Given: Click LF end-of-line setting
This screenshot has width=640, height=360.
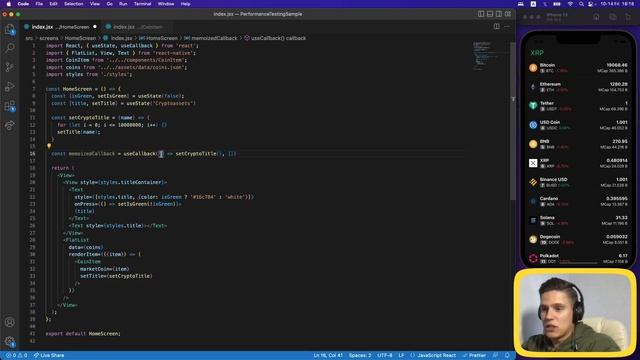Looking at the screenshot, I should click(401, 355).
